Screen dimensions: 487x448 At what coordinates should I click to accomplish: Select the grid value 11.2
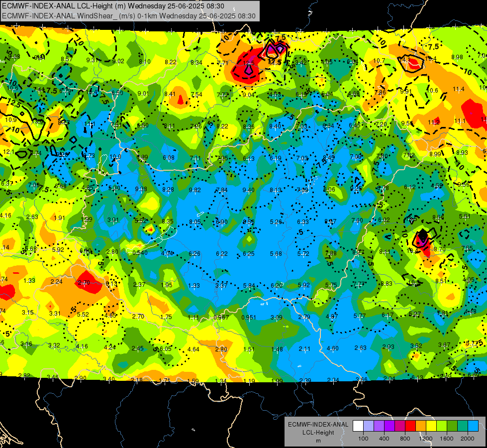pyautogui.click(x=434, y=122)
